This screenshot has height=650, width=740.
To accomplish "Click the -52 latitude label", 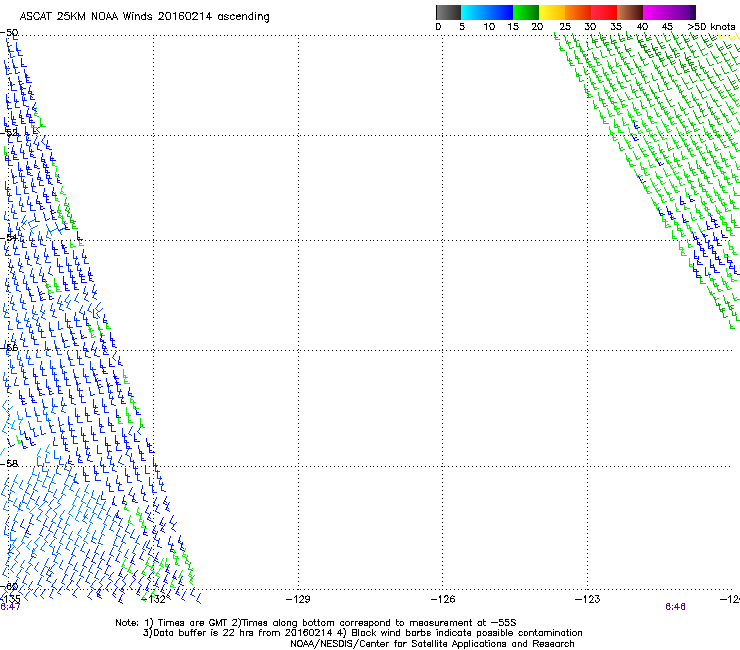I will 9,133.
